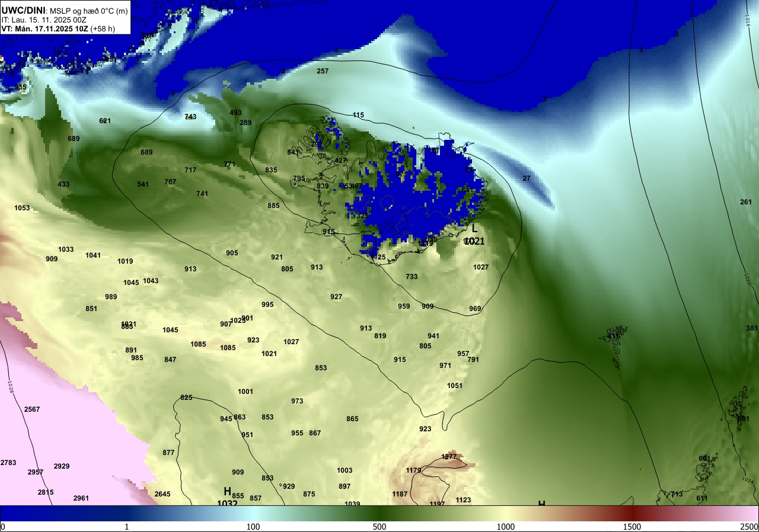Click the height value 989
759x532 pixels.
pos(111,297)
